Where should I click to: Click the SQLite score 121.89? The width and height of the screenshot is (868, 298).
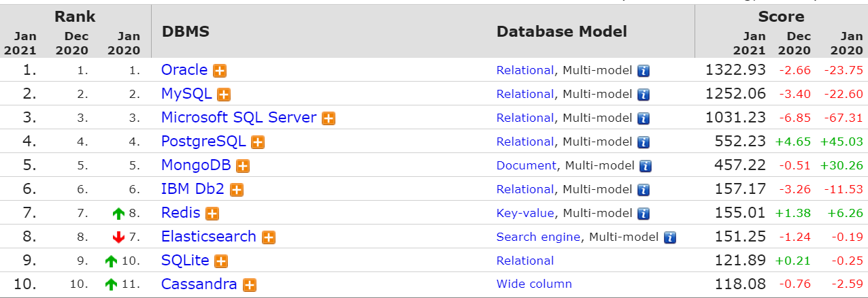tap(740, 261)
